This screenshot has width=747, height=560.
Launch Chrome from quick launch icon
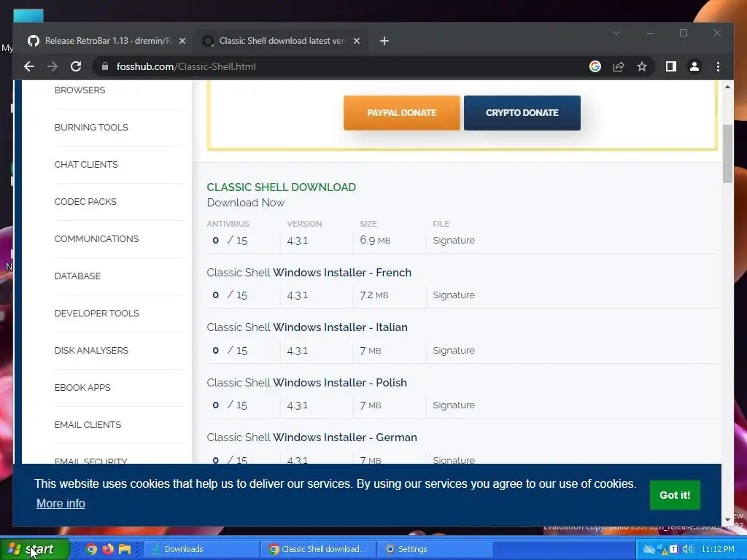91,549
